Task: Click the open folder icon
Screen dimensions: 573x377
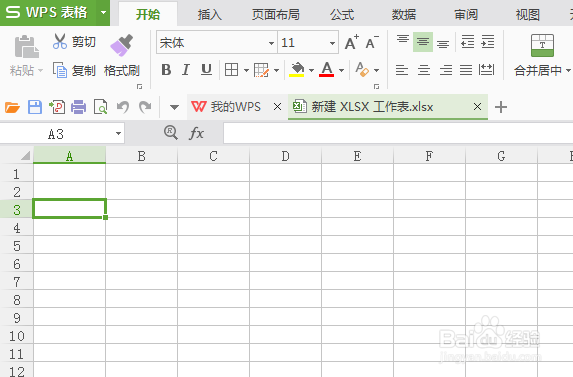Action: pos(12,107)
